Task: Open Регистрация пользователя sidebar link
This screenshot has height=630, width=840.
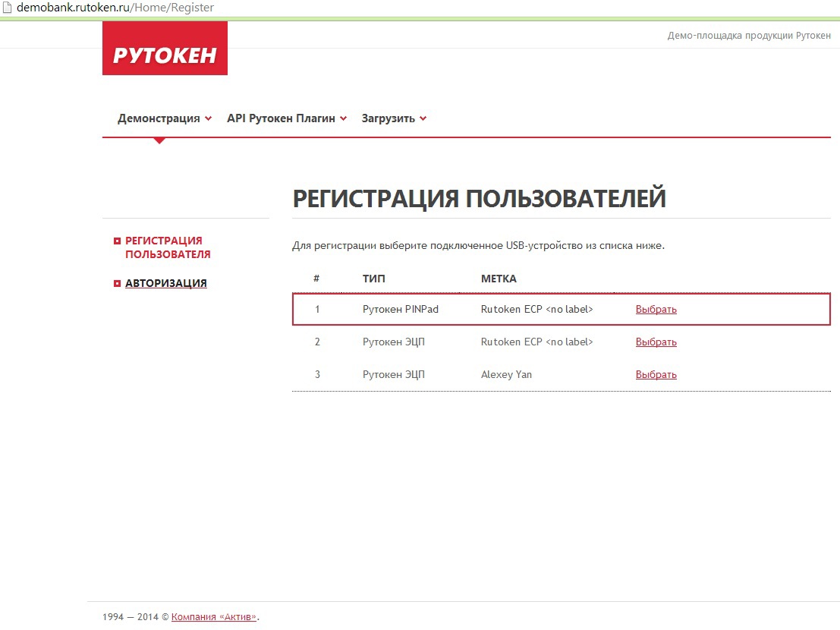Action: 168,247
